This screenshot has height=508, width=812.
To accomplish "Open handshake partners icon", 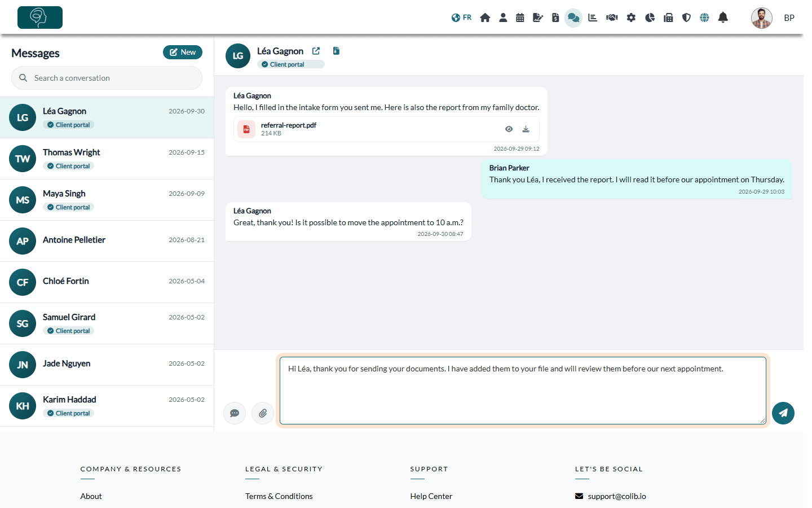I will pyautogui.click(x=612, y=17).
